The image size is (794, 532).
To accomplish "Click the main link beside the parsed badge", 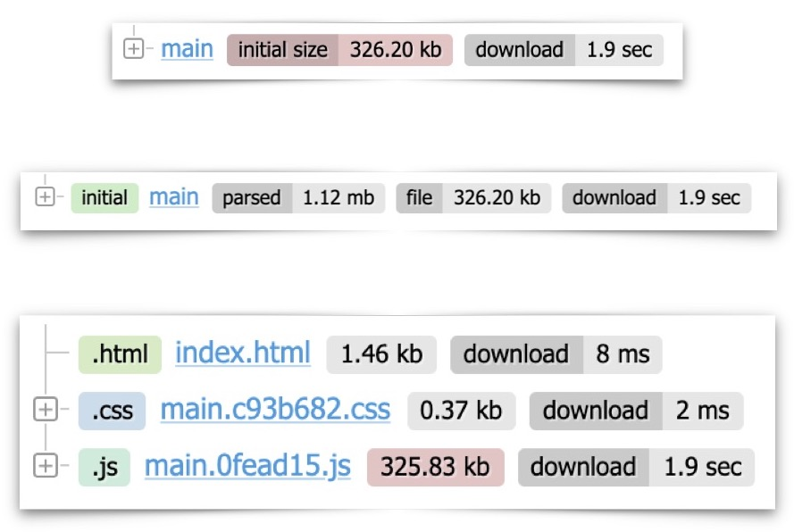I will (174, 197).
